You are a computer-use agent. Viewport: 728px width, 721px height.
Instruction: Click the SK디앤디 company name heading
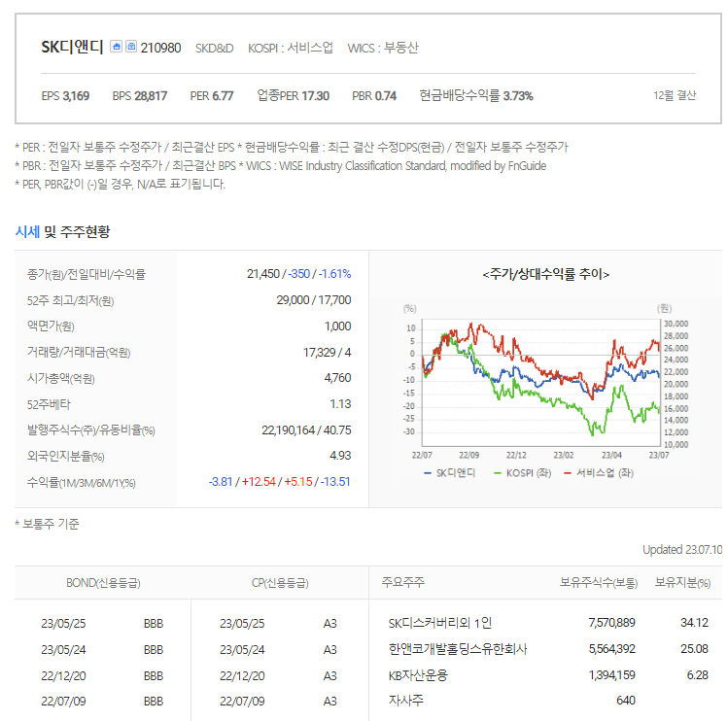pyautogui.click(x=72, y=47)
